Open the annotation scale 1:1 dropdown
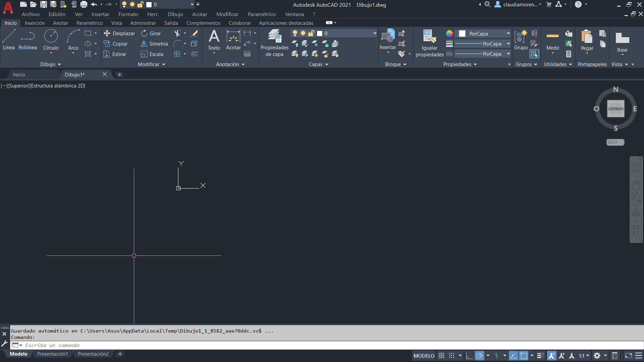The width and height of the screenshot is (644, 362). pyautogui.click(x=584, y=356)
